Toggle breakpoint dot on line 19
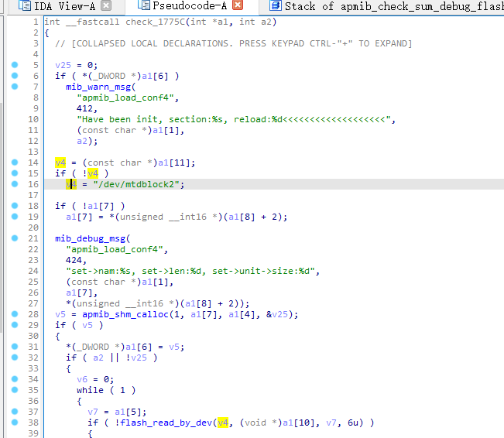This screenshot has width=504, height=438. tap(15, 216)
